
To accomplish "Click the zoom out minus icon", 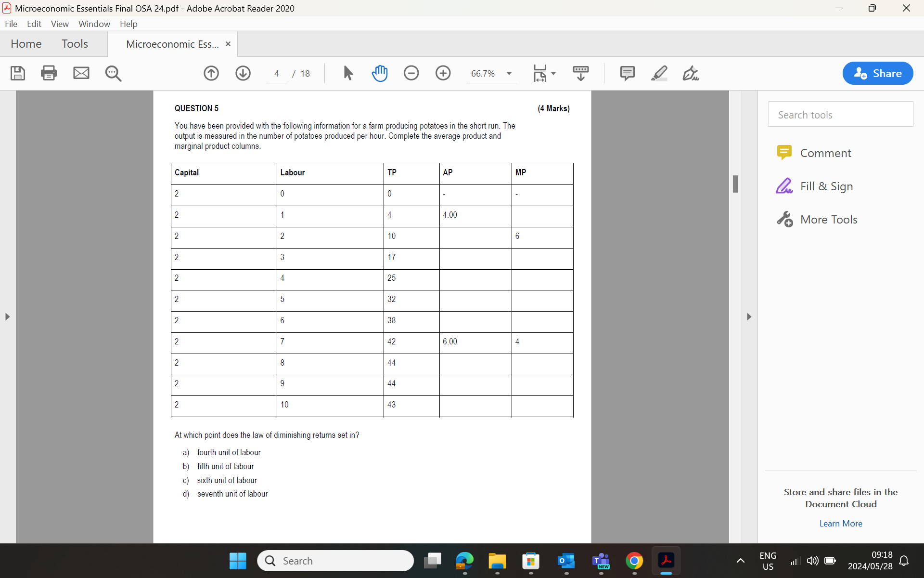I will point(411,73).
